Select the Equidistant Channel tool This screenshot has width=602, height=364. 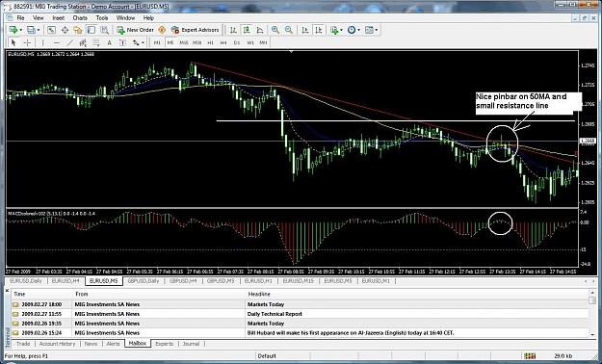[x=83, y=42]
